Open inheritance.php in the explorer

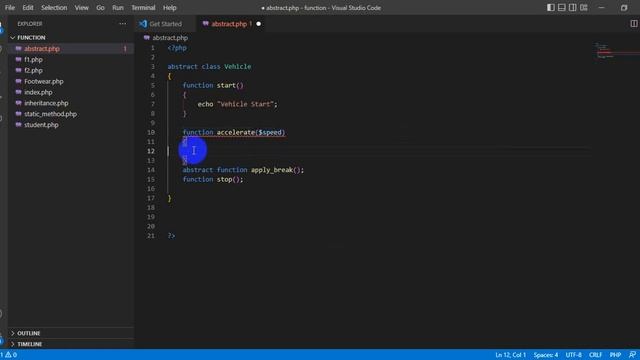46,103
